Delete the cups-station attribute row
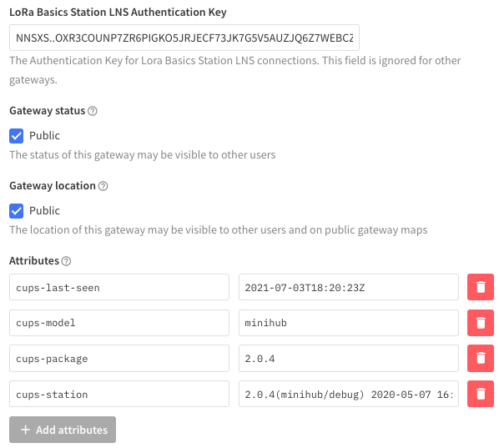Viewport: 499px width, 448px height. coord(480,394)
